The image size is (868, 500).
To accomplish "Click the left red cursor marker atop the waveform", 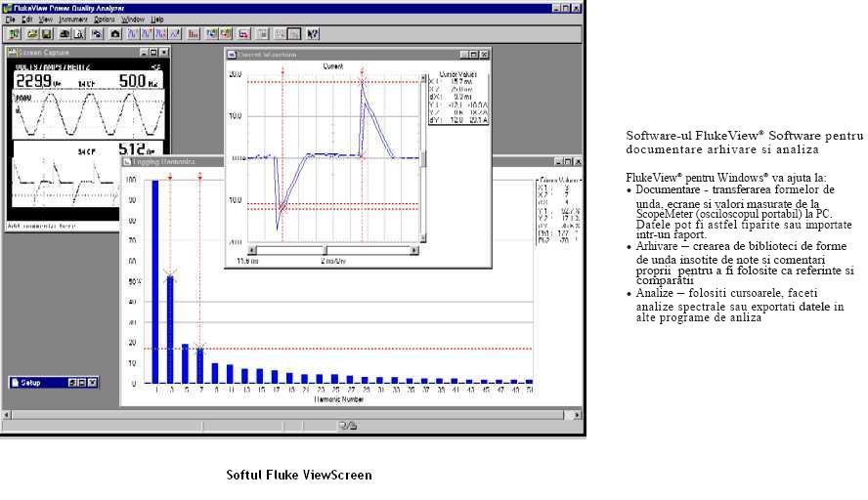I will [x=282, y=72].
